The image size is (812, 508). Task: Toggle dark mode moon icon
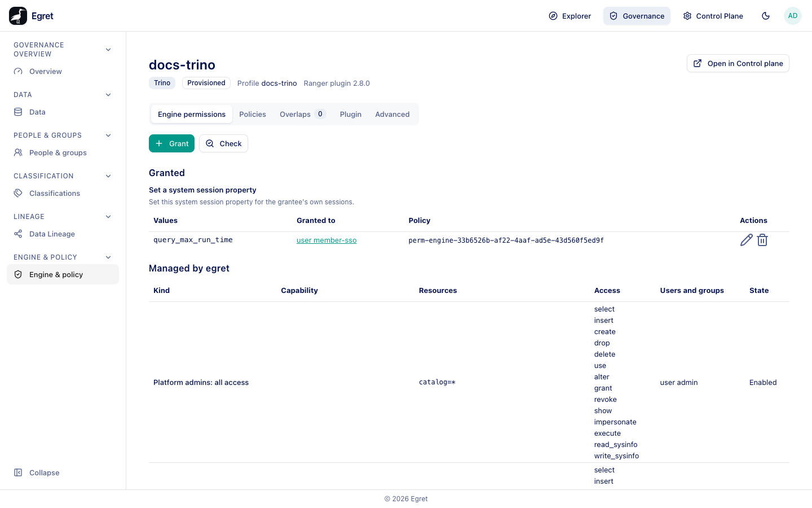(x=766, y=16)
